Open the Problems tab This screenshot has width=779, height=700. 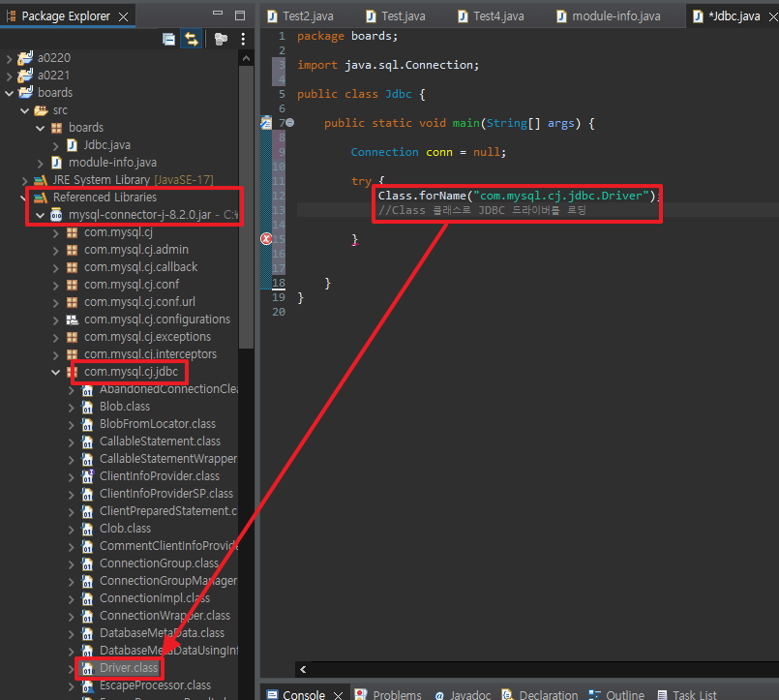point(388,694)
